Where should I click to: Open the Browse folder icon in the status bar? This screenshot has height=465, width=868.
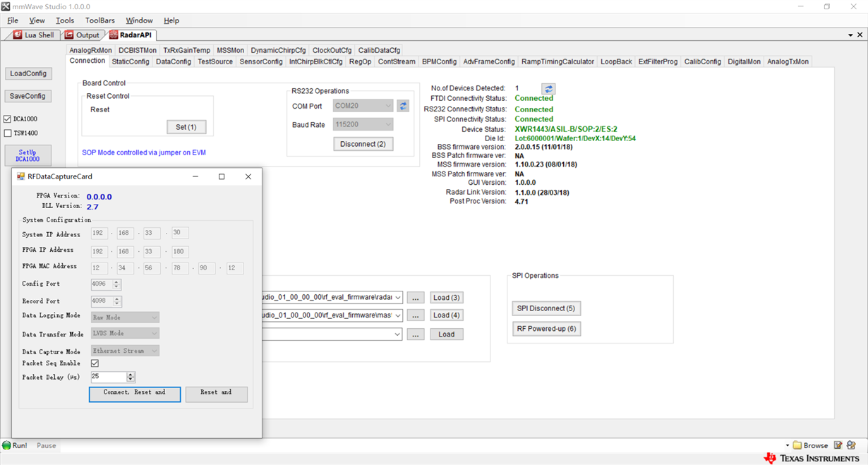(797, 445)
